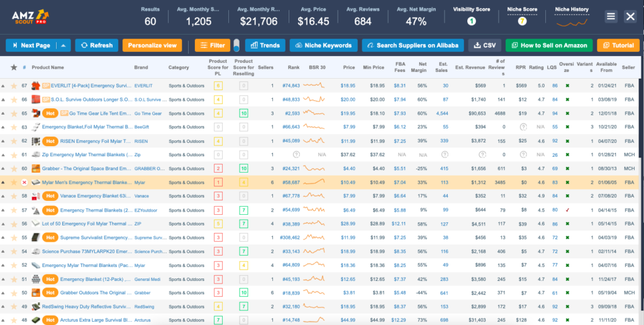Screen dimensions: 644x325
Task: Star the Grabber Original Space Brand row
Action: (x=14, y=169)
